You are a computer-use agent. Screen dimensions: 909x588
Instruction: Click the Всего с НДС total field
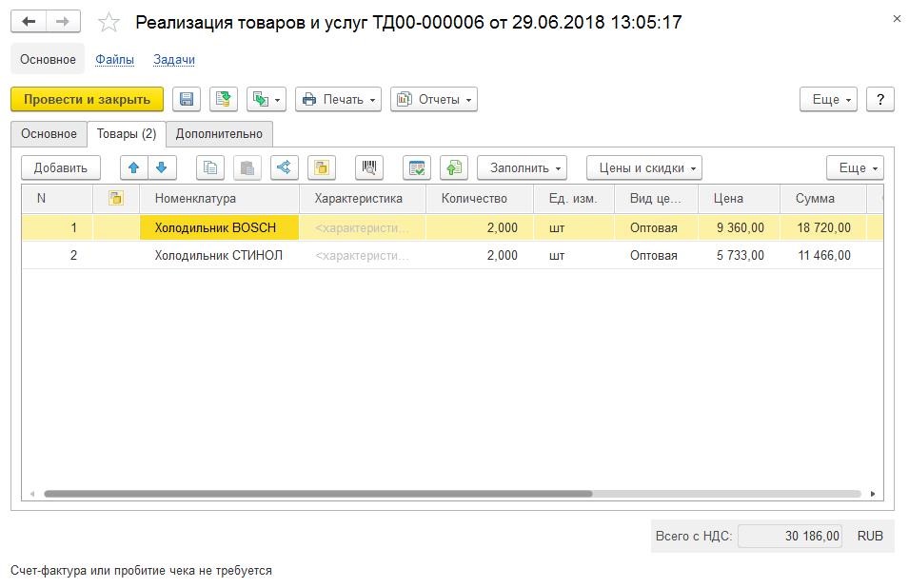click(x=790, y=536)
